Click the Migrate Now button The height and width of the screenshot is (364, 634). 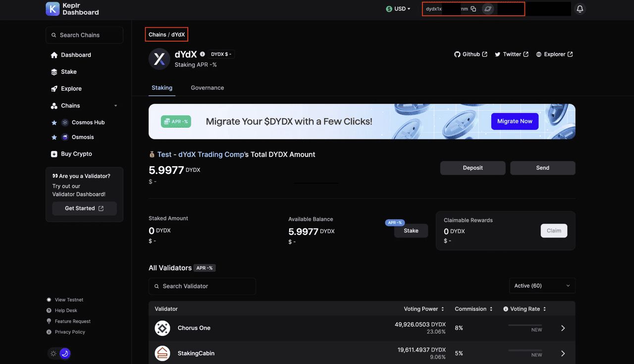point(515,121)
